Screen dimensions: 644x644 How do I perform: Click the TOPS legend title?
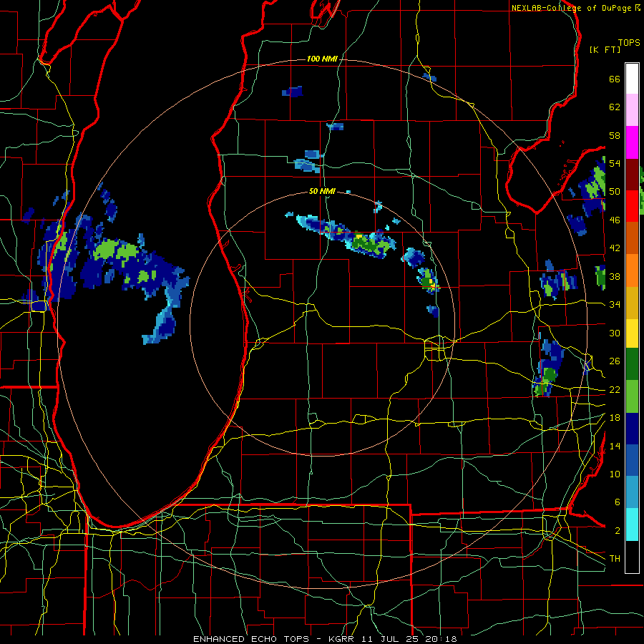point(629,43)
